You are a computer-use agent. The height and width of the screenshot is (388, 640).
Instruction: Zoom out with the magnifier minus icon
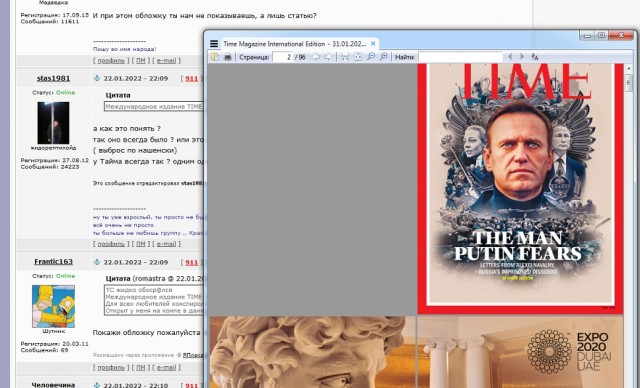(x=371, y=57)
